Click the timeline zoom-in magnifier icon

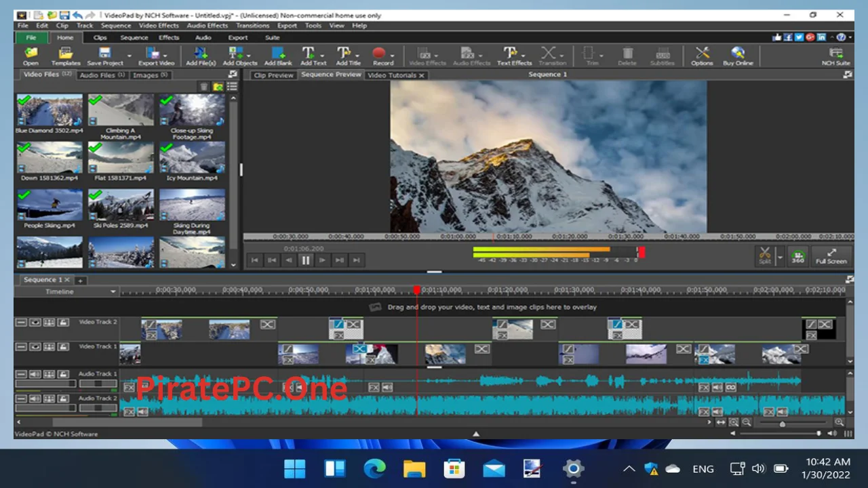point(839,422)
